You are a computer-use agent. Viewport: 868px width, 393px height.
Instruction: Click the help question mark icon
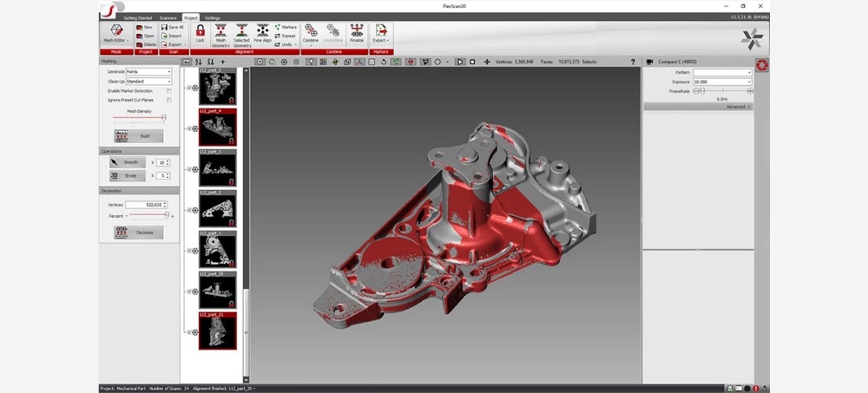(633, 62)
